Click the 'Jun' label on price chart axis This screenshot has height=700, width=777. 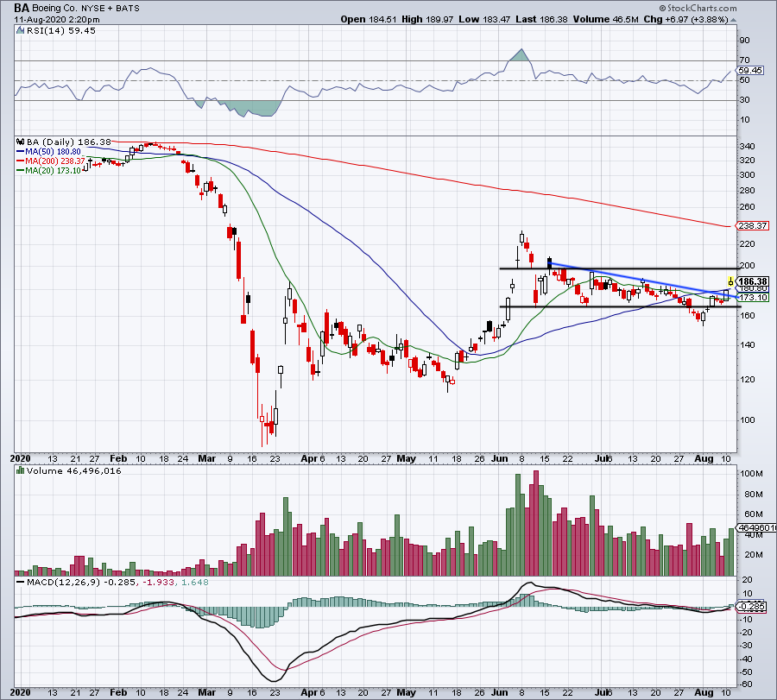(500, 458)
